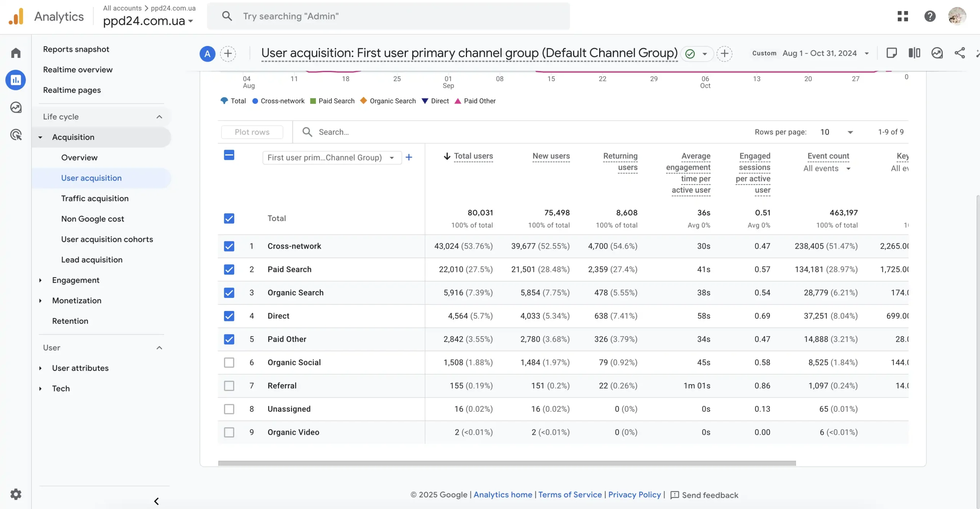Open the Advertising icon in left rail

pos(16,135)
